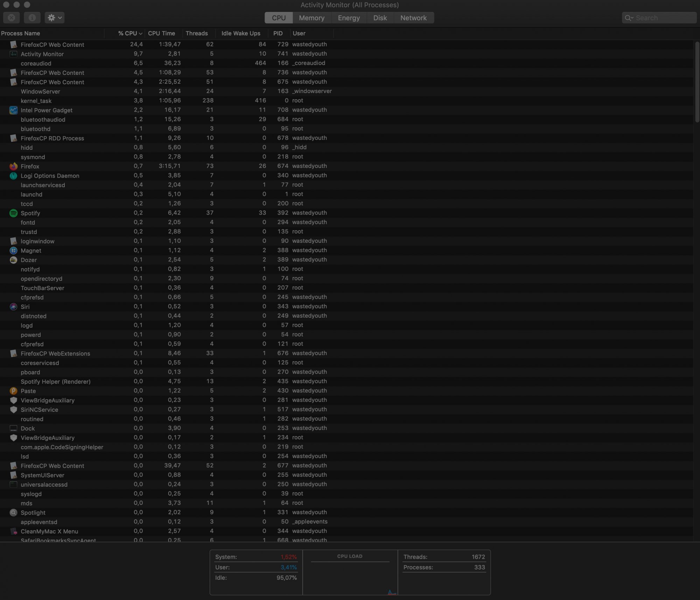Select the mds process row
Viewport: 700px width, 600px height.
346,503
